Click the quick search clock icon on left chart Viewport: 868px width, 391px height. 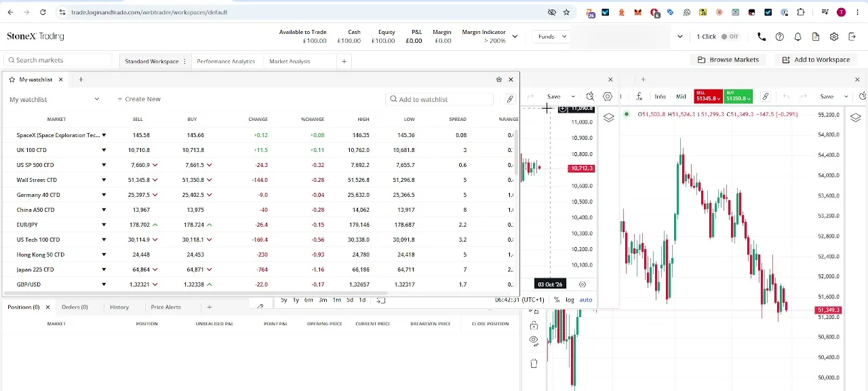(x=590, y=97)
